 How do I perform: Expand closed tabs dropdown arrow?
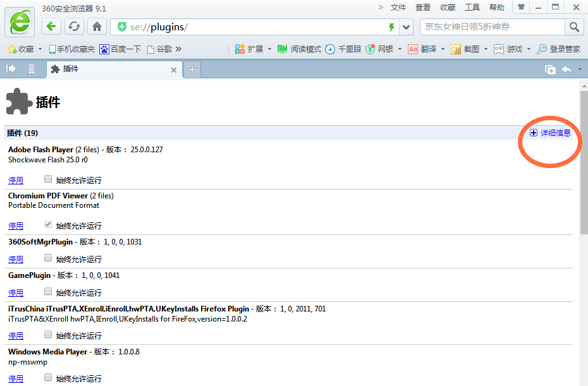pyautogui.click(x=580, y=69)
